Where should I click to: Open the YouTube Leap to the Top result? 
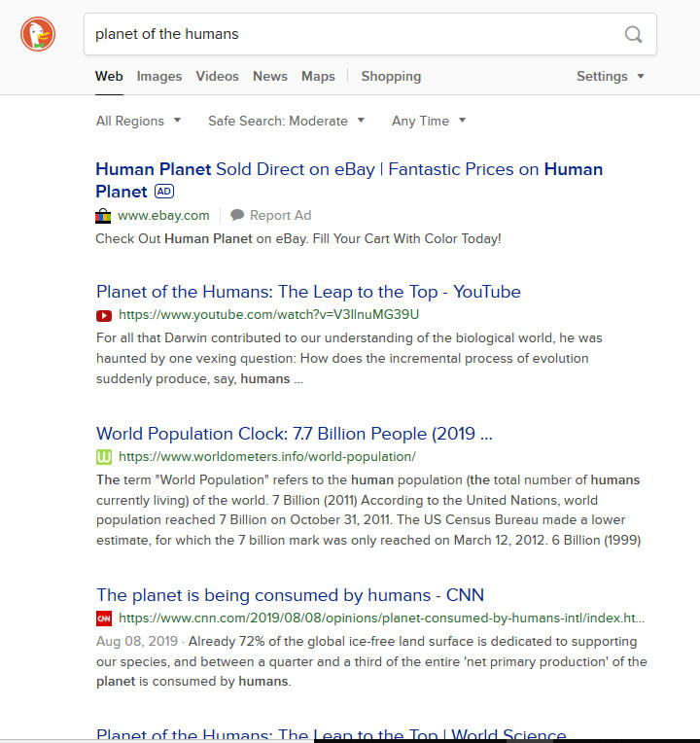[x=308, y=292]
